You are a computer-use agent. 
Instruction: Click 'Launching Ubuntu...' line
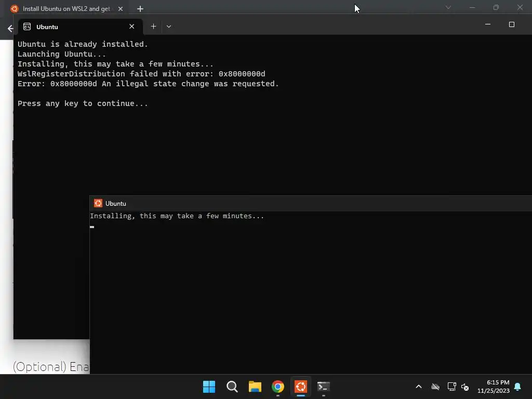[62, 54]
